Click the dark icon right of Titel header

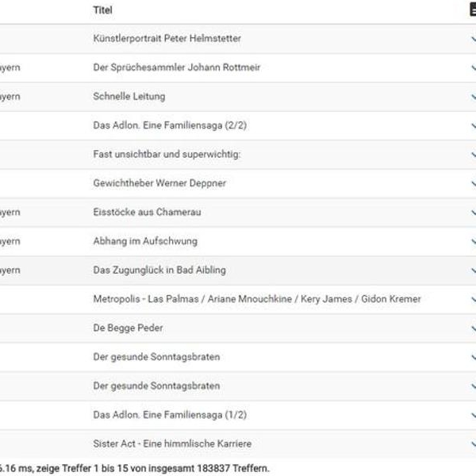(473, 10)
